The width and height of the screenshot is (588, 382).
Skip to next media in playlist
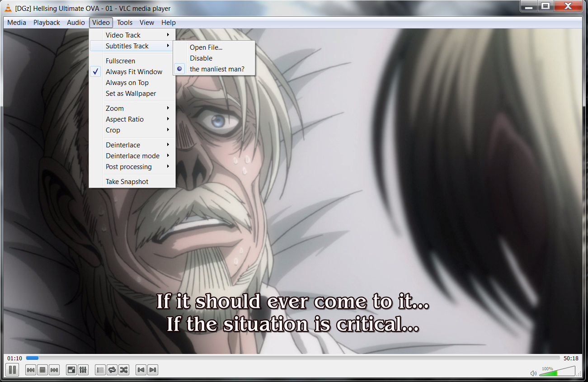click(54, 370)
